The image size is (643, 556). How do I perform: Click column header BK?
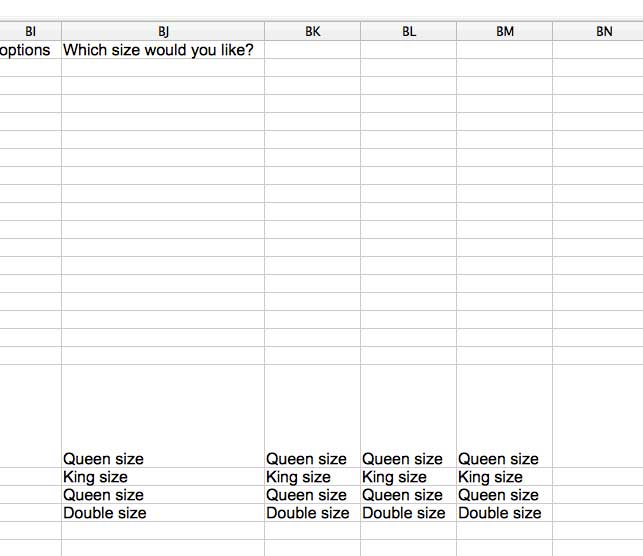(x=313, y=31)
